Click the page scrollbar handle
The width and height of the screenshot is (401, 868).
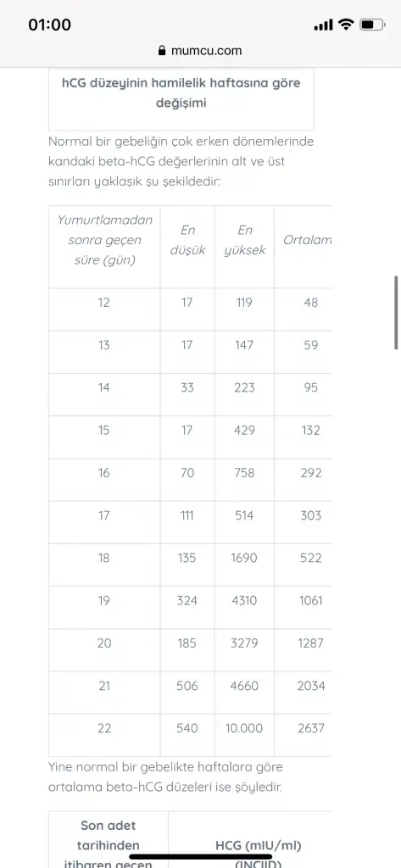(x=396, y=312)
